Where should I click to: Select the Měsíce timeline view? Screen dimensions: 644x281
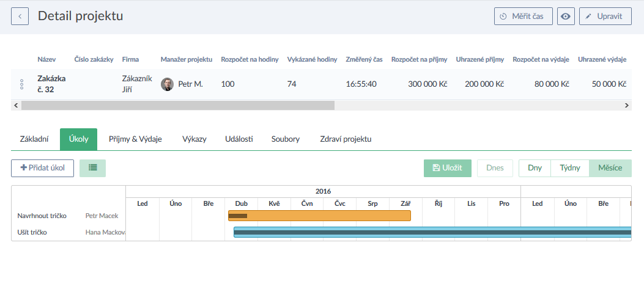coord(610,168)
